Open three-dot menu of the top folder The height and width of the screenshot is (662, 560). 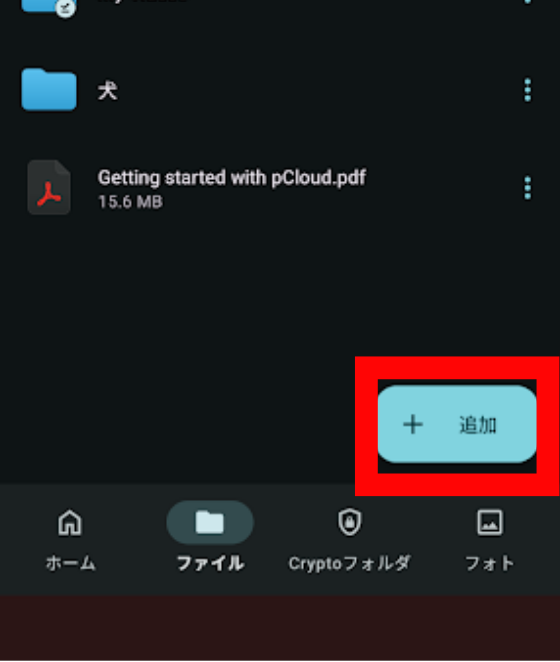coord(527,2)
